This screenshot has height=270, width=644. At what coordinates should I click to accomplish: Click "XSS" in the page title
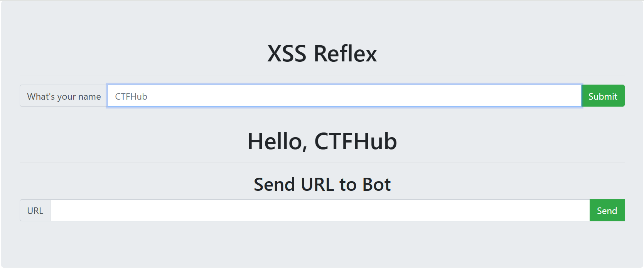[287, 53]
